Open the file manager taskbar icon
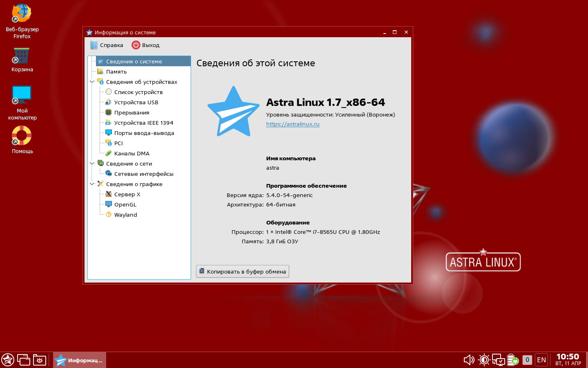The height and width of the screenshot is (368, 588). (40, 360)
